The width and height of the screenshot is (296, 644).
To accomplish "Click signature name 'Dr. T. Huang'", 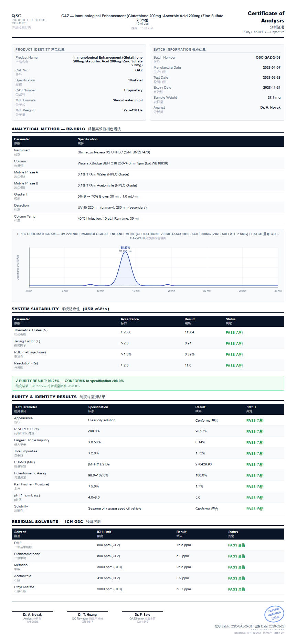I will (87, 615).
